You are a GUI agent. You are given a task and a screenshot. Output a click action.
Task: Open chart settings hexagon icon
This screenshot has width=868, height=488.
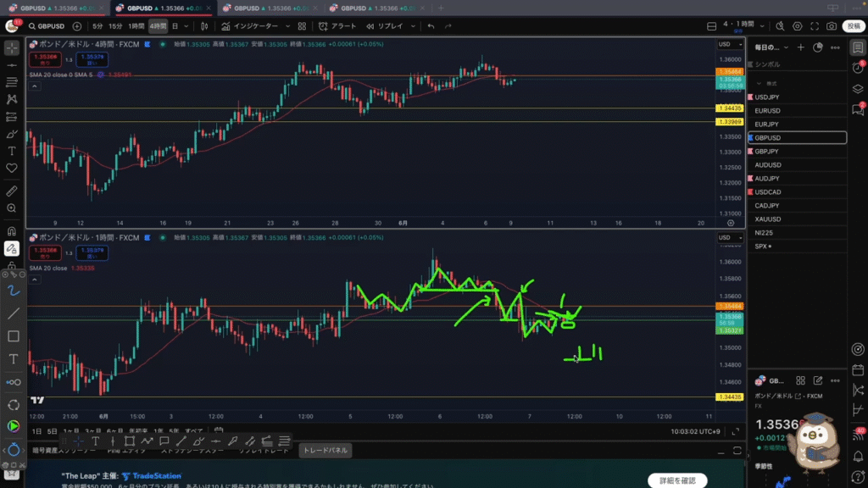[x=797, y=26]
